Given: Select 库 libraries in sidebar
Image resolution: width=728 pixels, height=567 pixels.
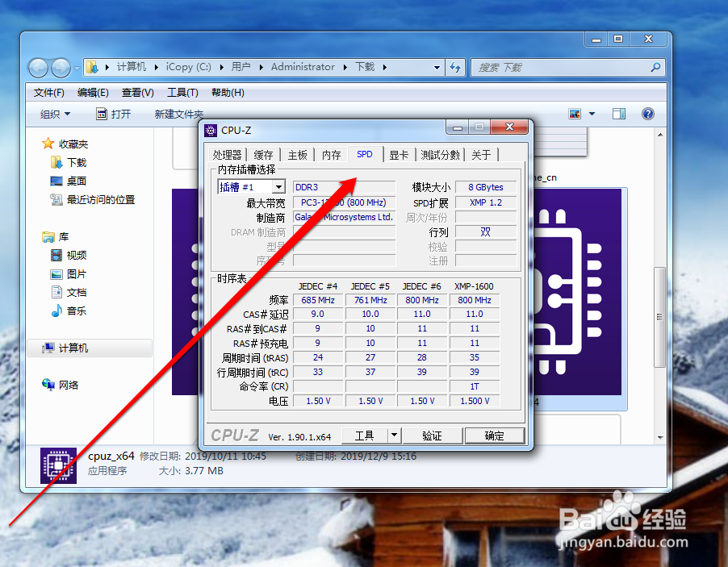Looking at the screenshot, I should 55,236.
